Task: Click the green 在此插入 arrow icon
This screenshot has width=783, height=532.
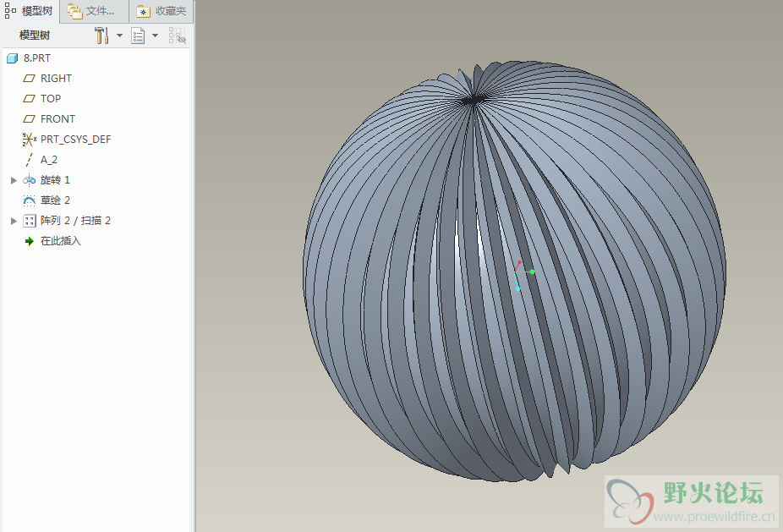Action: pyautogui.click(x=29, y=241)
